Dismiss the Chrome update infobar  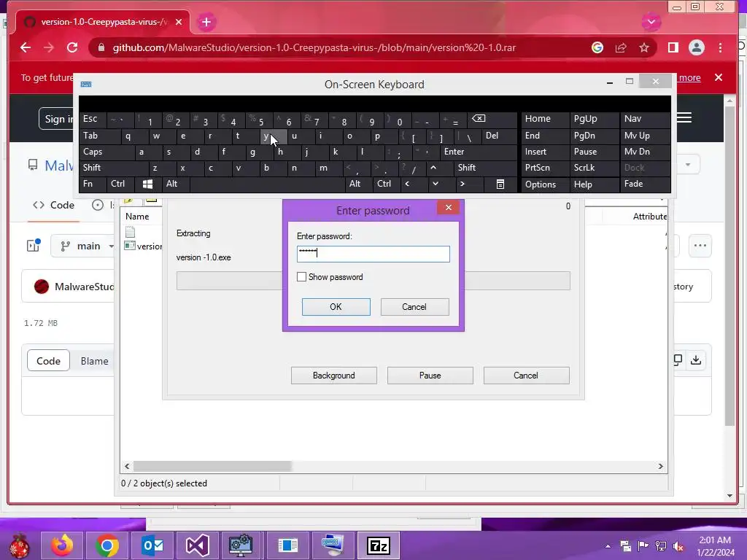(x=719, y=77)
